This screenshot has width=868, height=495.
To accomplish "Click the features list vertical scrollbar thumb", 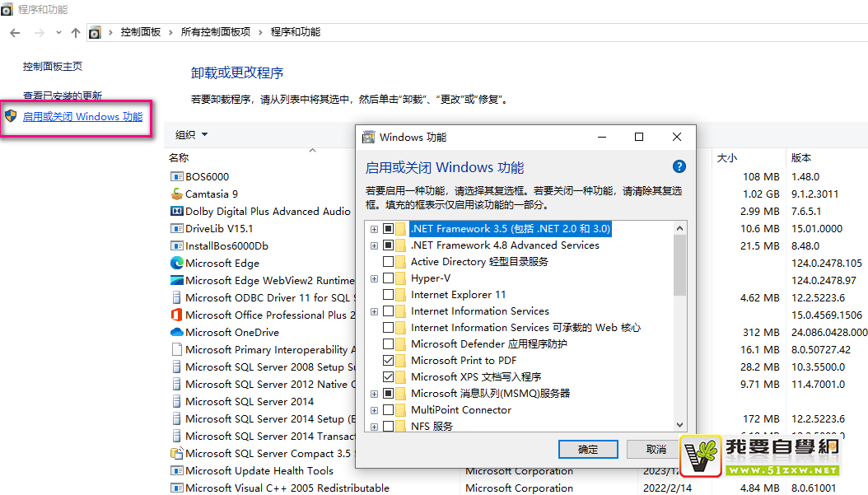I will (679, 264).
